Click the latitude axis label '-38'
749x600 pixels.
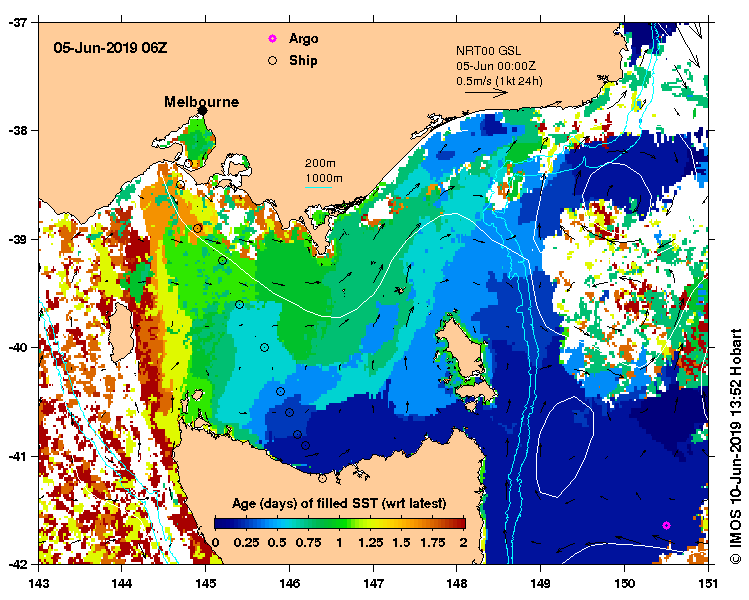click(18, 130)
